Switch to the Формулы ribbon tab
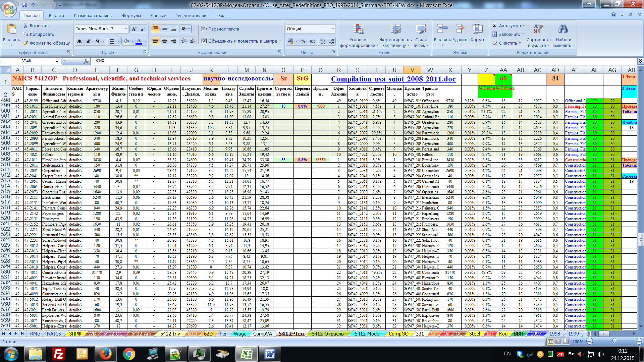This screenshot has width=644, height=362. click(x=131, y=16)
